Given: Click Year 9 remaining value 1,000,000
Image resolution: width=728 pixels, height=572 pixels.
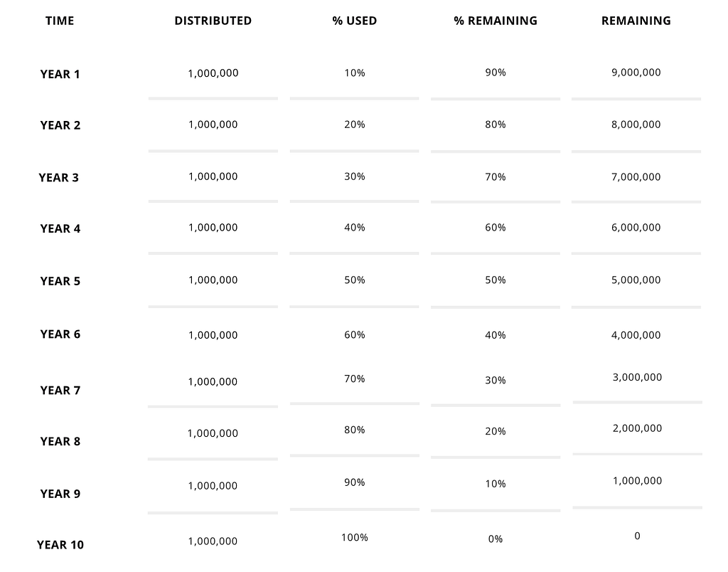Looking at the screenshot, I should (638, 481).
